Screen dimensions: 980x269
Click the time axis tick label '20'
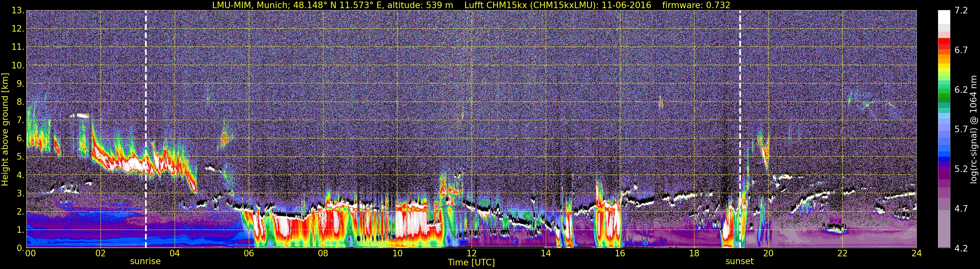768,253
